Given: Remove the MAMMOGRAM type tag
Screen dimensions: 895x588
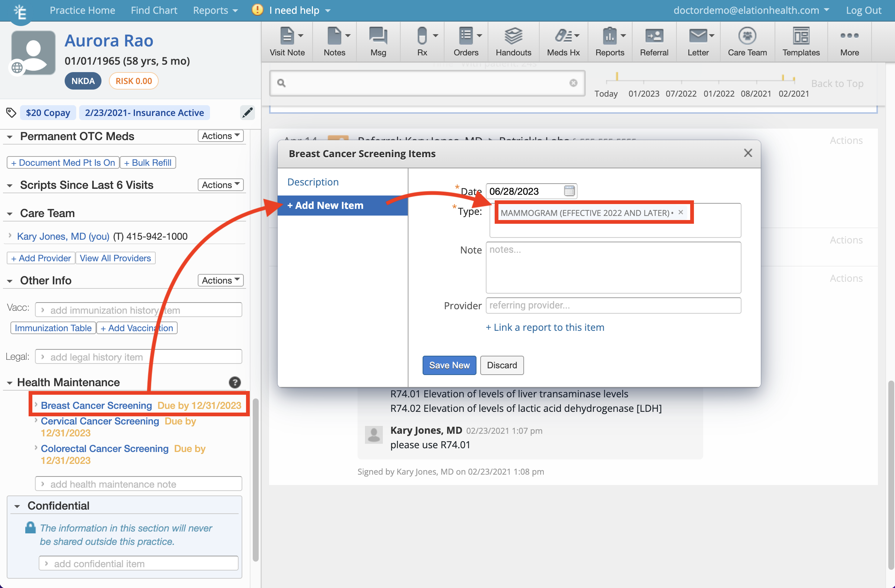Looking at the screenshot, I should 681,213.
